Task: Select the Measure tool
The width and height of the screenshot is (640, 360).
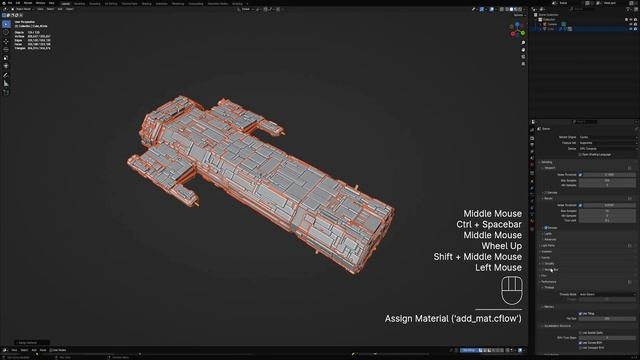Action: point(6,84)
